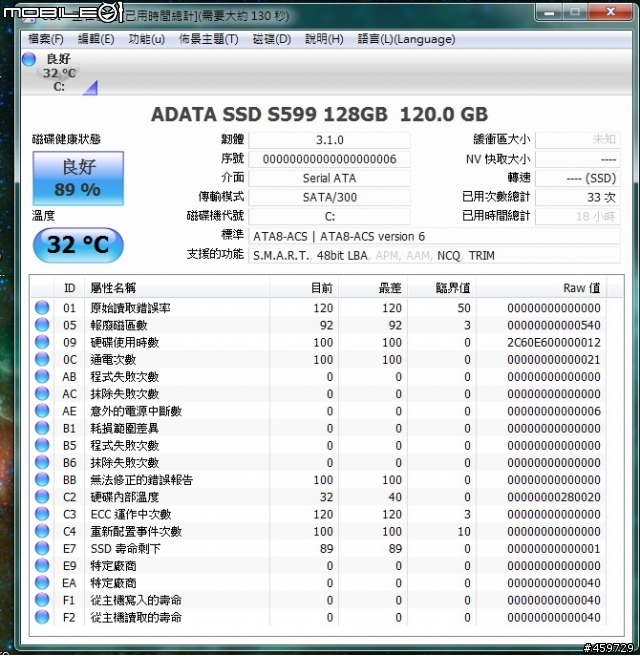Click status icon of row EA 特定廠商
Image resolution: width=640 pixels, height=656 pixels.
pos(42,582)
